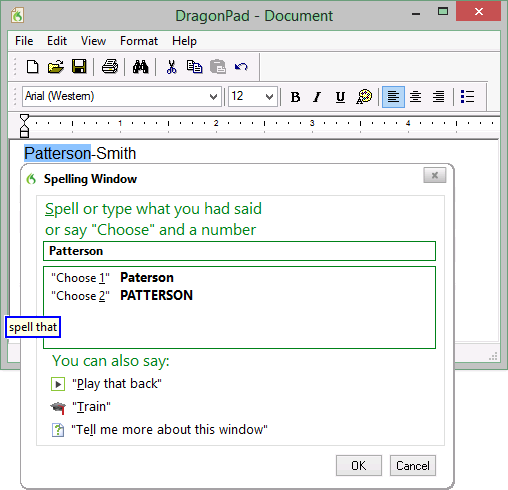Screen dimensions: 508x490
Task: Click the OK button in Spelling Window
Action: tap(359, 466)
